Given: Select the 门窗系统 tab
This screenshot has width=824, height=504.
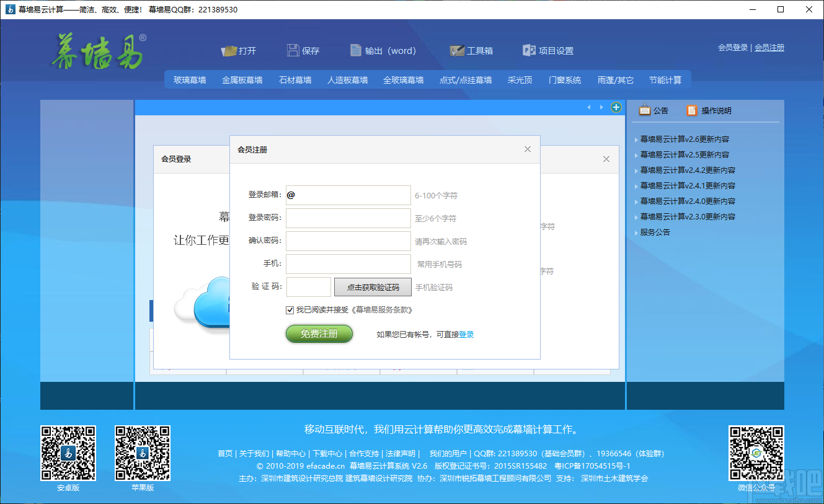Looking at the screenshot, I should [x=564, y=79].
